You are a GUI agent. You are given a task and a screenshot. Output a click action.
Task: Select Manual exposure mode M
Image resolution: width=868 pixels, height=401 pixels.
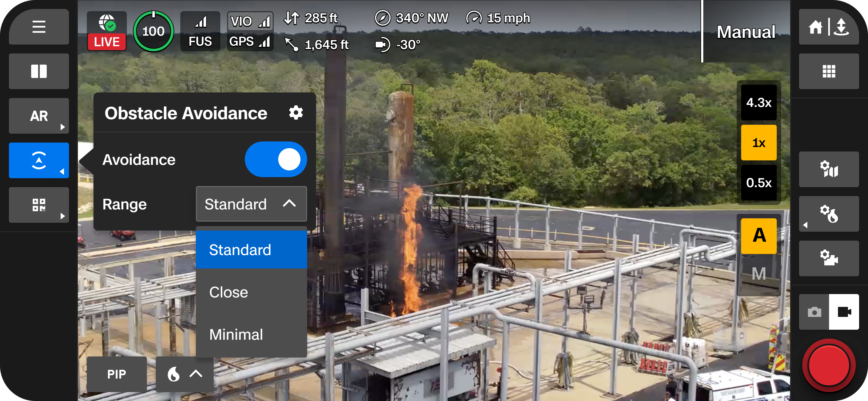[x=759, y=273]
